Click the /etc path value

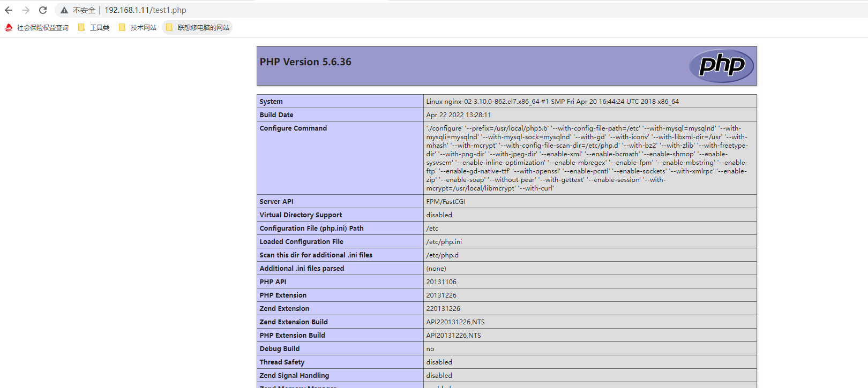tap(432, 229)
